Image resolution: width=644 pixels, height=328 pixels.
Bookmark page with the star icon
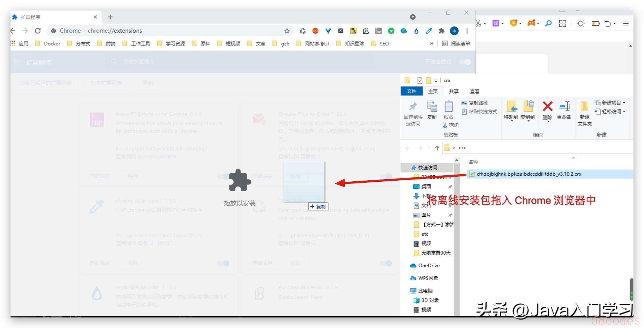(x=287, y=31)
